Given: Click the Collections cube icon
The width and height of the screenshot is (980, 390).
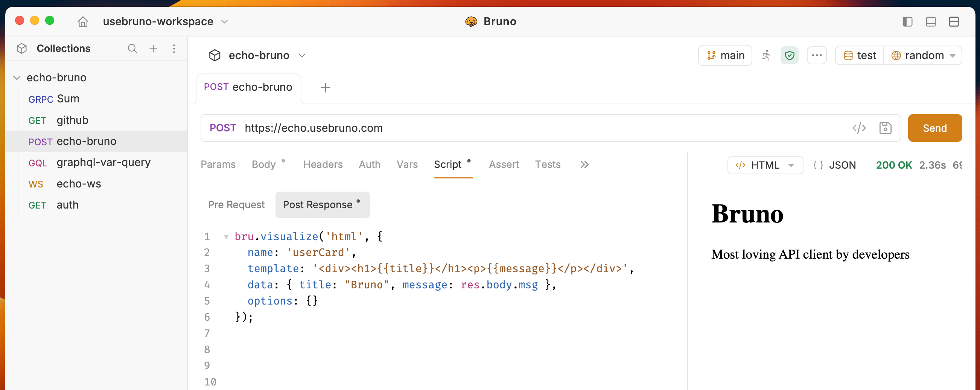Looking at the screenshot, I should [x=22, y=48].
